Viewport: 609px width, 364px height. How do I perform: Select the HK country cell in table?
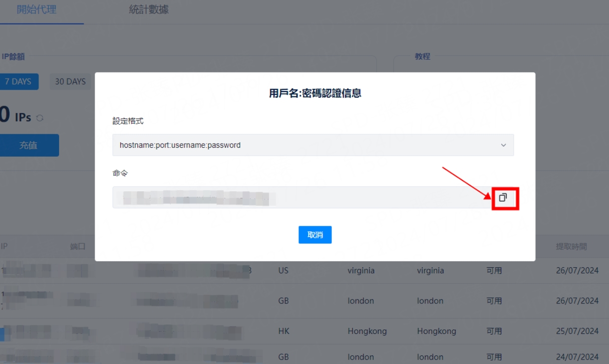(283, 331)
